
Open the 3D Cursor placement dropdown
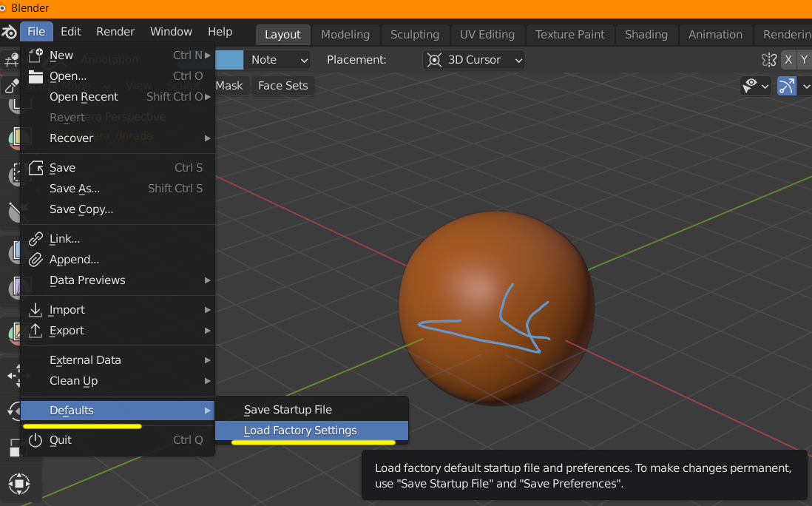[x=474, y=60]
